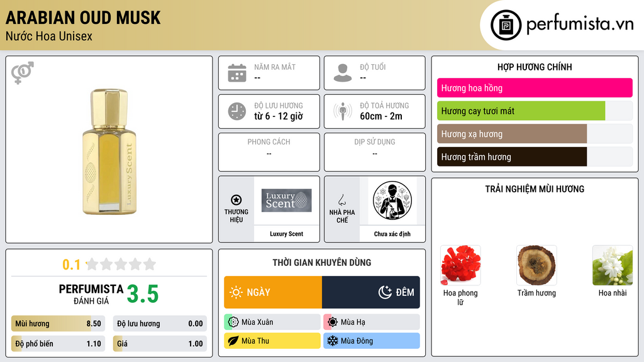Open the Luxury Scent brand logo
Viewport: 644px width, 362px height.
(x=286, y=200)
